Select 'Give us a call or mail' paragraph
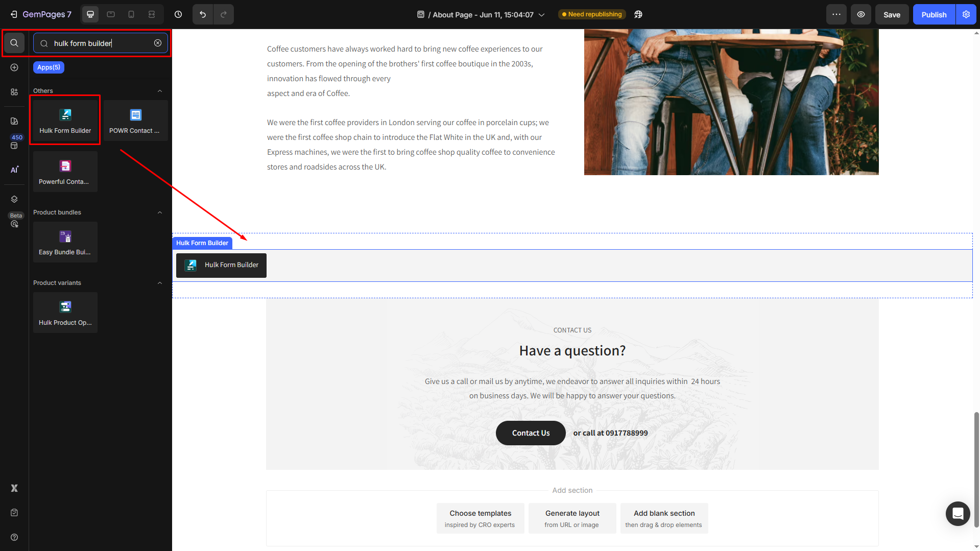Image resolution: width=980 pixels, height=551 pixels. pos(572,389)
